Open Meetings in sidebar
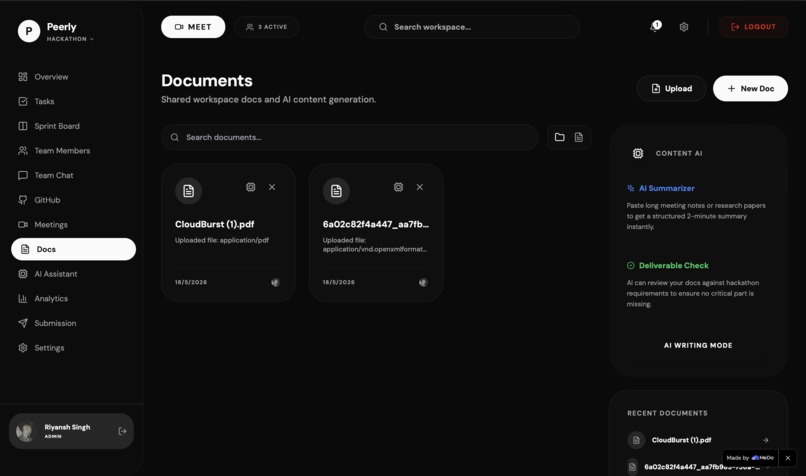 point(74,225)
